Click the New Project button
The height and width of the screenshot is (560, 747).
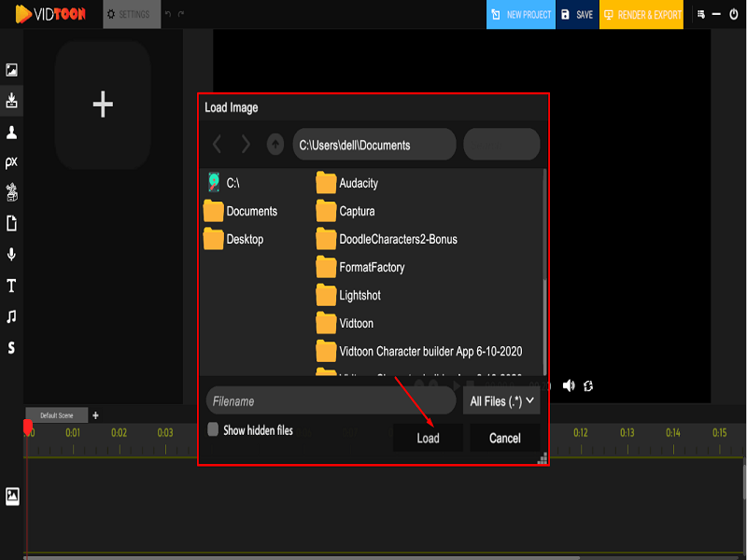click(x=521, y=14)
